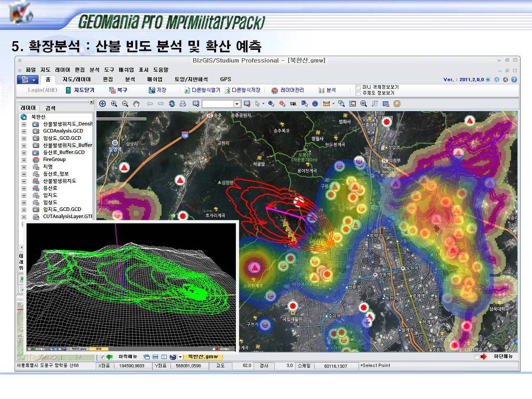532x399 pixels.
Task: Expand the GCDAnalysis.GCD layer node
Action: click(23, 131)
